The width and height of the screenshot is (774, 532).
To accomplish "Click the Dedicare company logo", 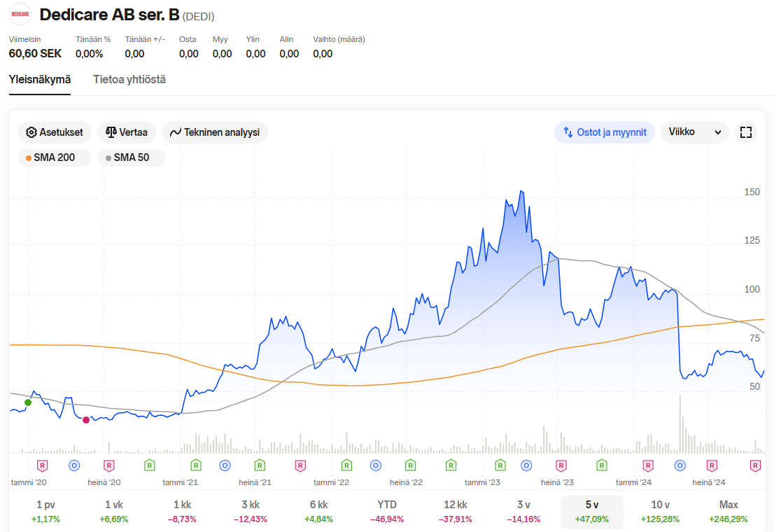I will coord(20,14).
